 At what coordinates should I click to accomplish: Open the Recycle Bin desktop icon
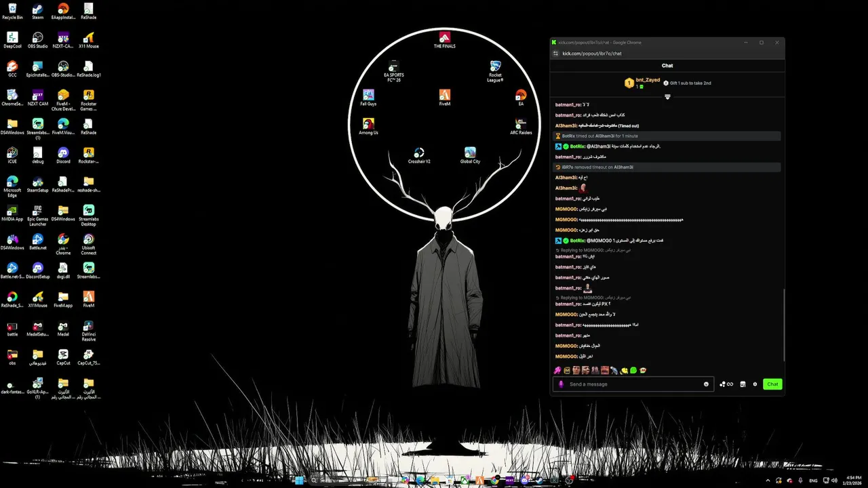tap(12, 11)
